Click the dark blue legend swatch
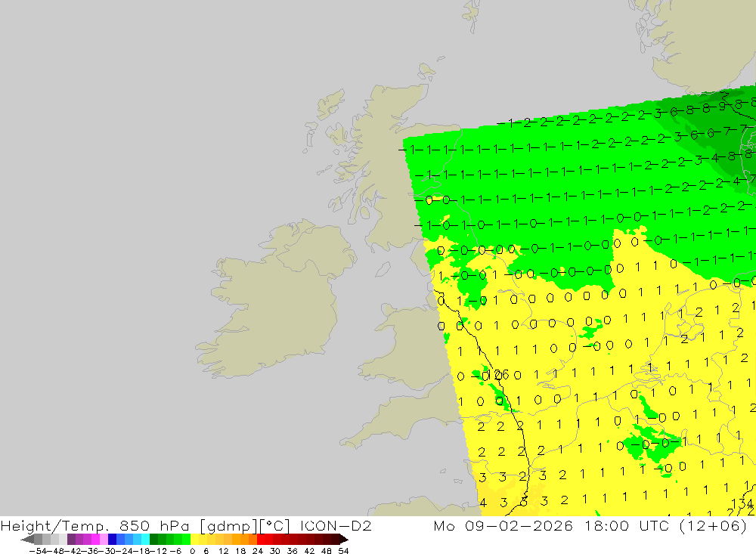 pos(112,540)
